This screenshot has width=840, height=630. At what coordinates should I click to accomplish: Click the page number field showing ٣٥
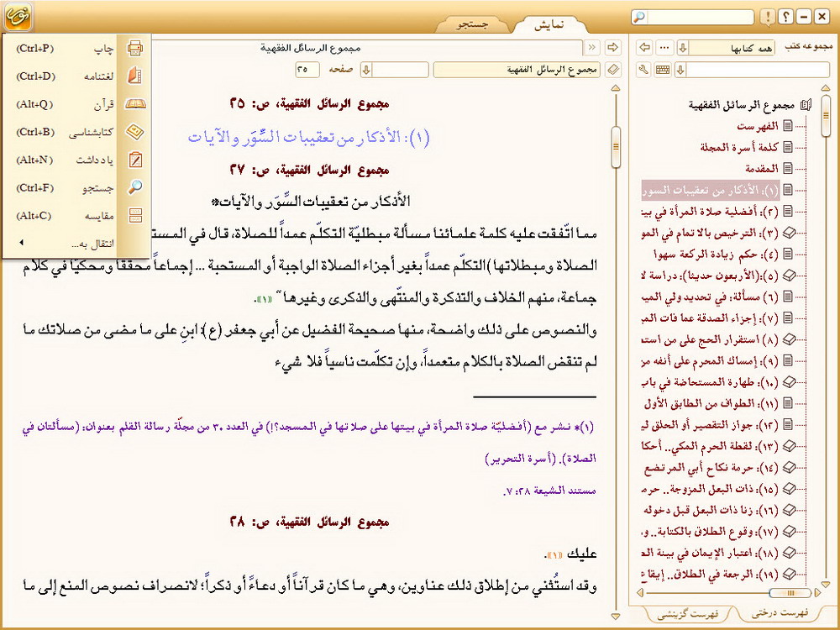307,70
